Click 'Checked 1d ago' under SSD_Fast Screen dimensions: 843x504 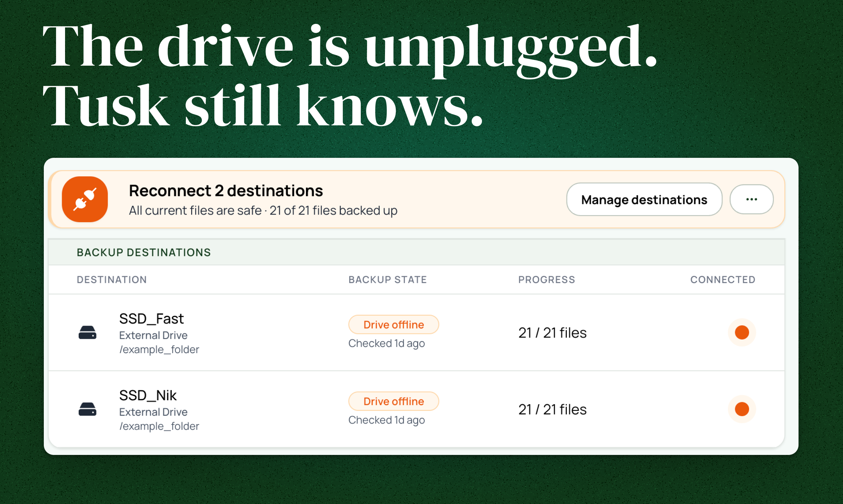click(x=387, y=344)
